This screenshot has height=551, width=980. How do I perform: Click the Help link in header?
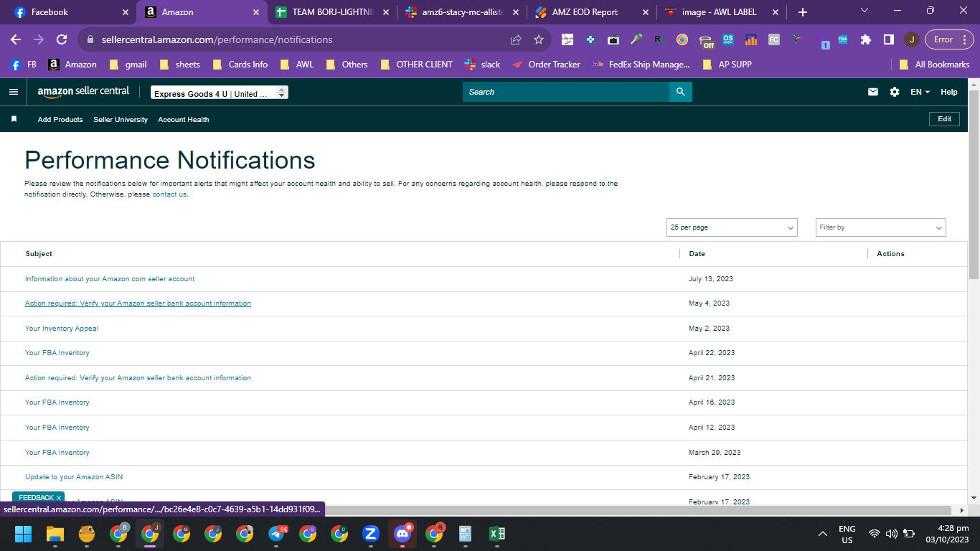tap(949, 92)
